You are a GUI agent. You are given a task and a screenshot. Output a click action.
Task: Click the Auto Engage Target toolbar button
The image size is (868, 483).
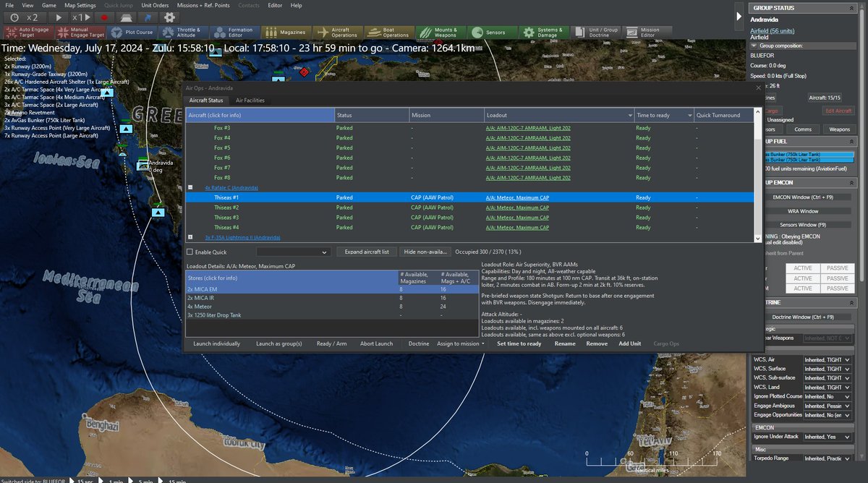coord(27,32)
